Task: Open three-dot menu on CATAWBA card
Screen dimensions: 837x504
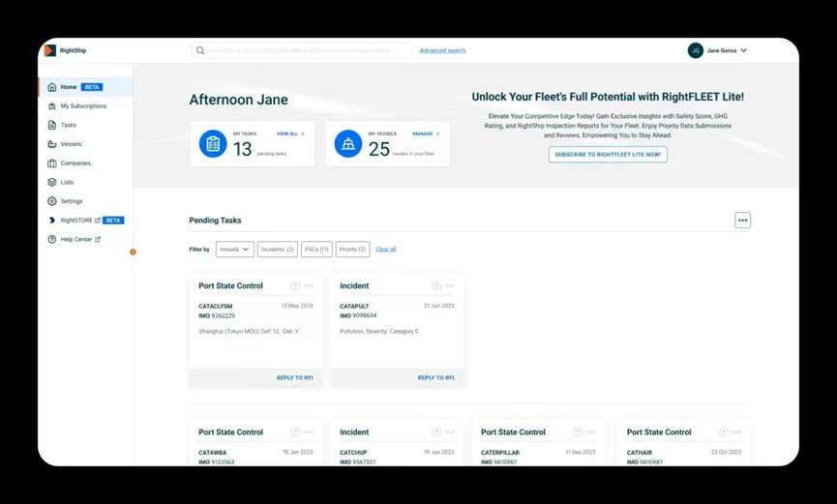Action: tap(309, 431)
